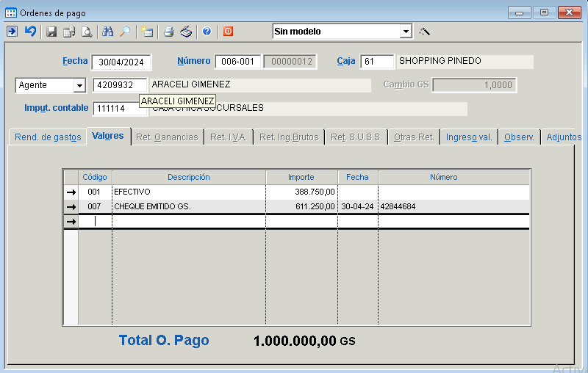Click the Fecha date input field

pyautogui.click(x=121, y=62)
